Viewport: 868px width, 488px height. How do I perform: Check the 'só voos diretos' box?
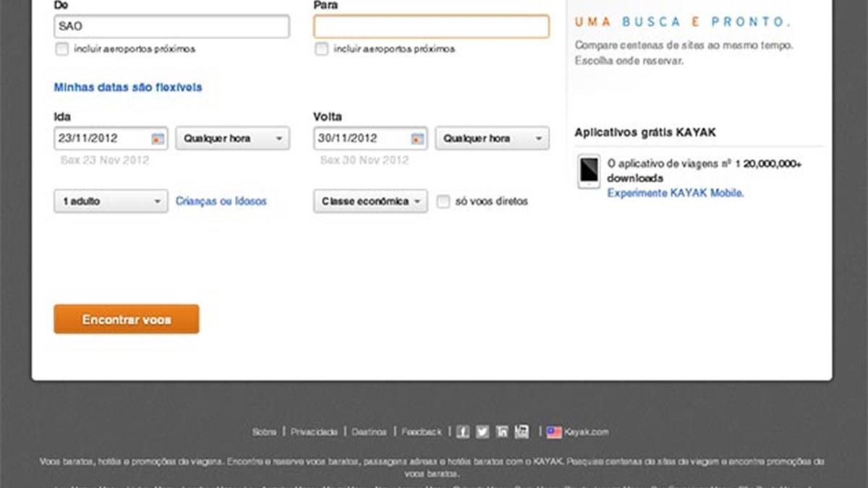coord(443,202)
